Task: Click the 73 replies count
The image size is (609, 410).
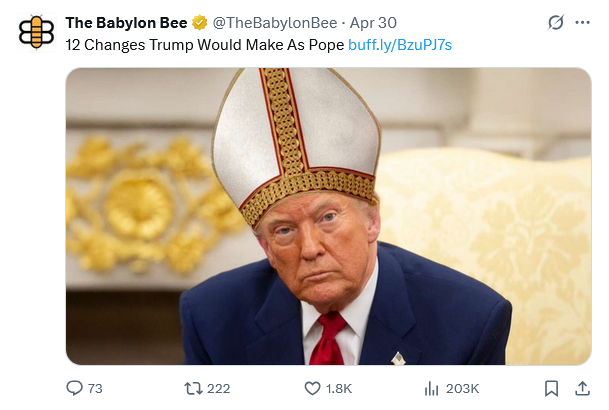Action: pos(96,388)
